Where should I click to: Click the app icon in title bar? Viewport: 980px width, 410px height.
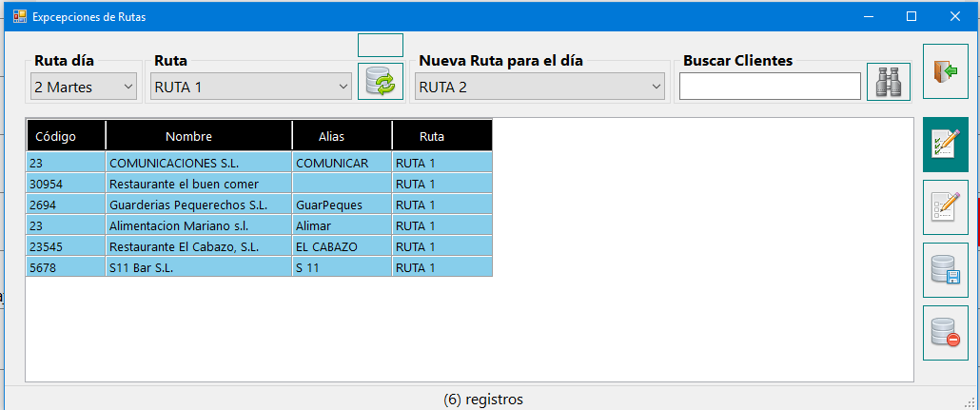coord(20,17)
